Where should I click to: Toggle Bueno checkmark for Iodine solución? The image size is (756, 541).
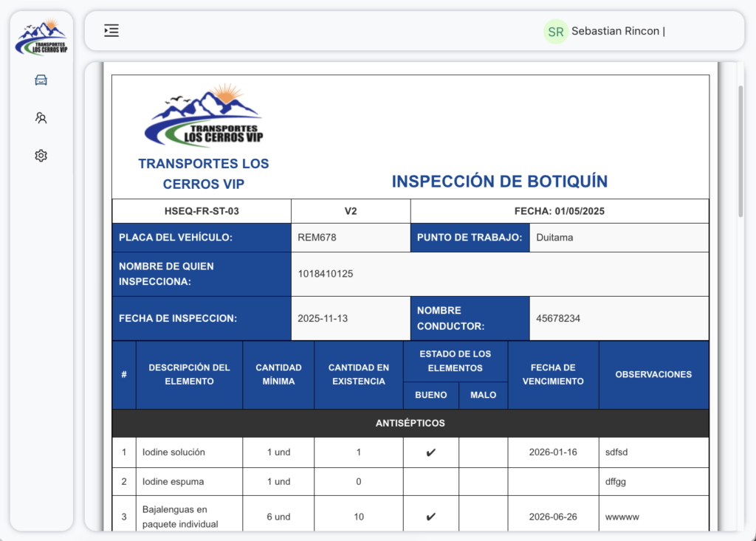(431, 452)
